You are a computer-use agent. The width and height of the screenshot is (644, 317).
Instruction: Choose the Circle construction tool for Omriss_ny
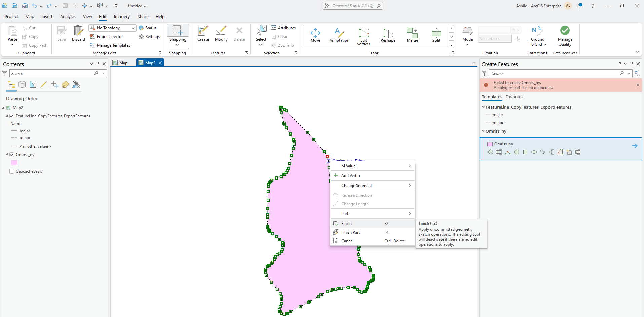click(517, 152)
